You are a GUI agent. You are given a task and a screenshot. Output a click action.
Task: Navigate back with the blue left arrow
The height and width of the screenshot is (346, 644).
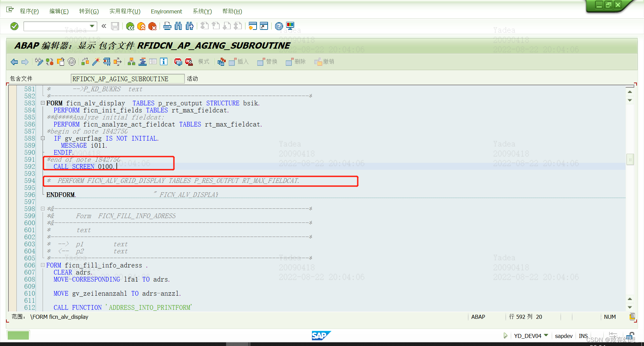14,62
